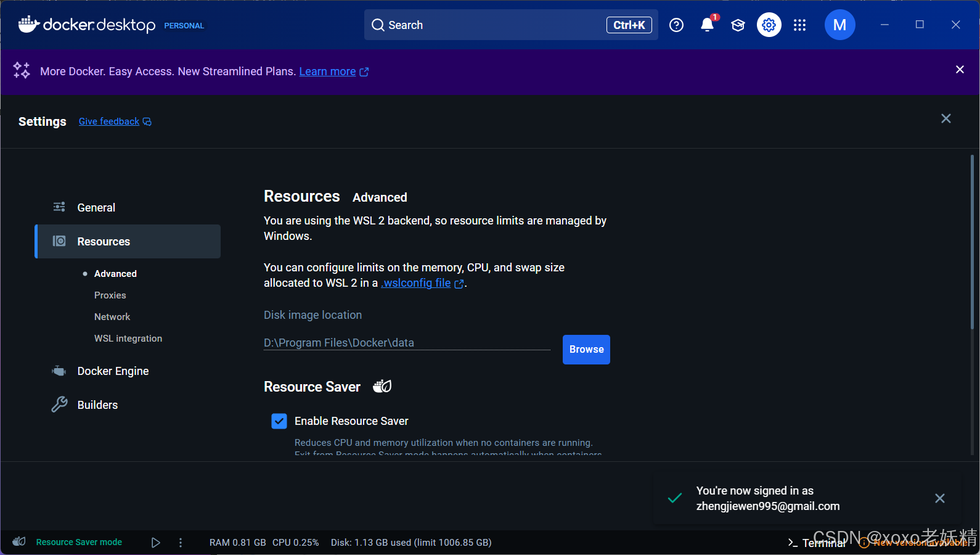Click the Docker Desktop whale logo

coord(29,25)
